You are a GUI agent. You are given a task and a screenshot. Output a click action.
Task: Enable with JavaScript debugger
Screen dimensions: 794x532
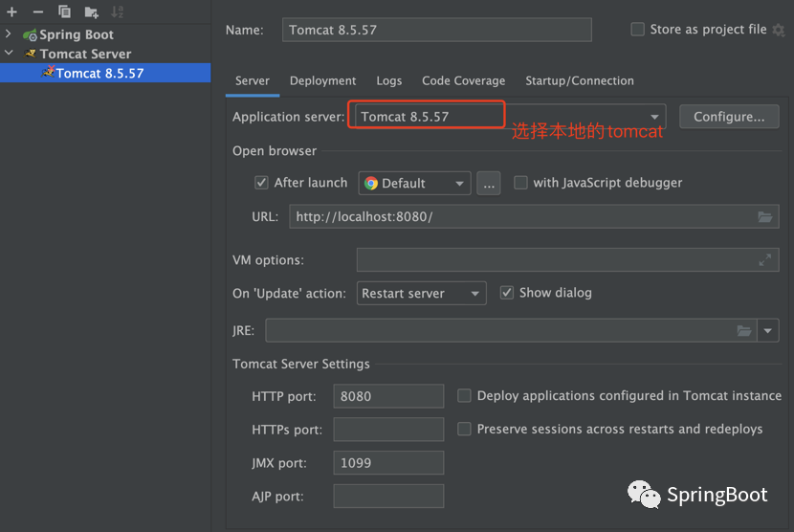pyautogui.click(x=520, y=183)
